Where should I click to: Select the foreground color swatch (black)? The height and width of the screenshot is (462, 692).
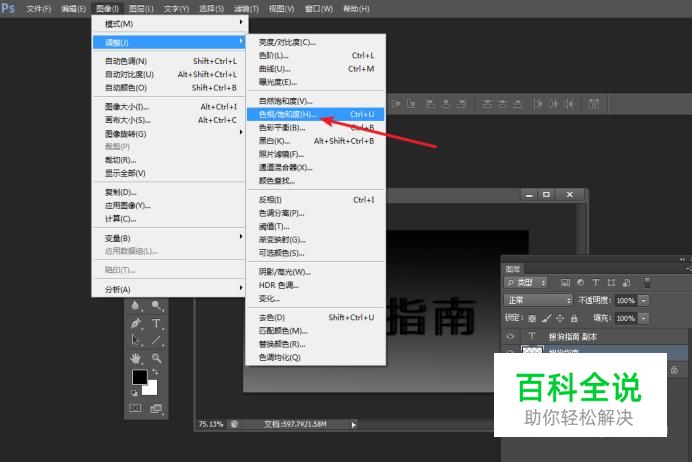click(x=139, y=376)
